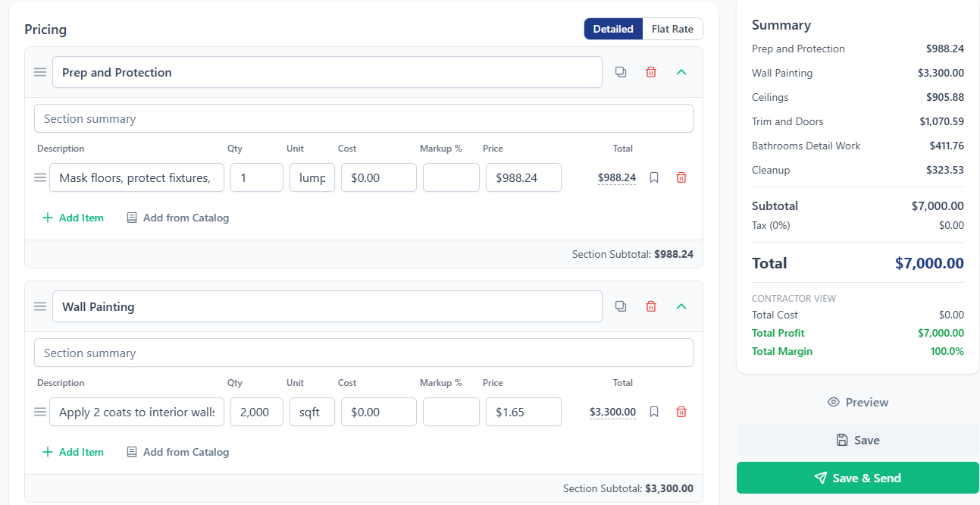Click Bathrooms Detail Work in the Summary
Screen dimensions: 980x505
click(x=806, y=146)
